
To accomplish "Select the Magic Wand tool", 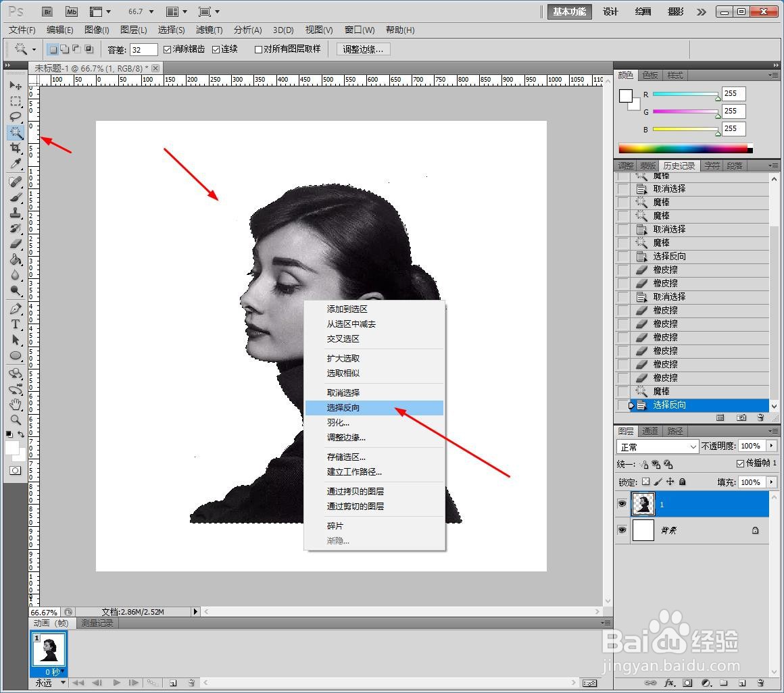I will [x=16, y=132].
